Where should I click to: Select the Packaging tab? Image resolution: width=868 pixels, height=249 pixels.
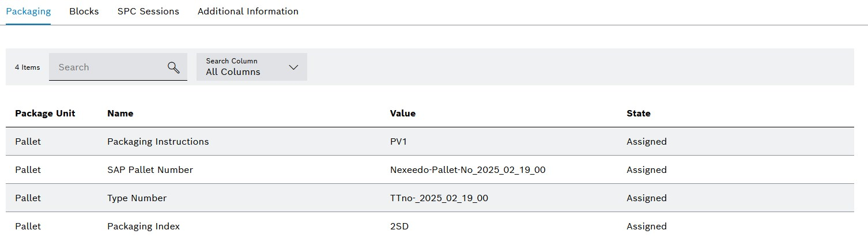click(x=28, y=12)
